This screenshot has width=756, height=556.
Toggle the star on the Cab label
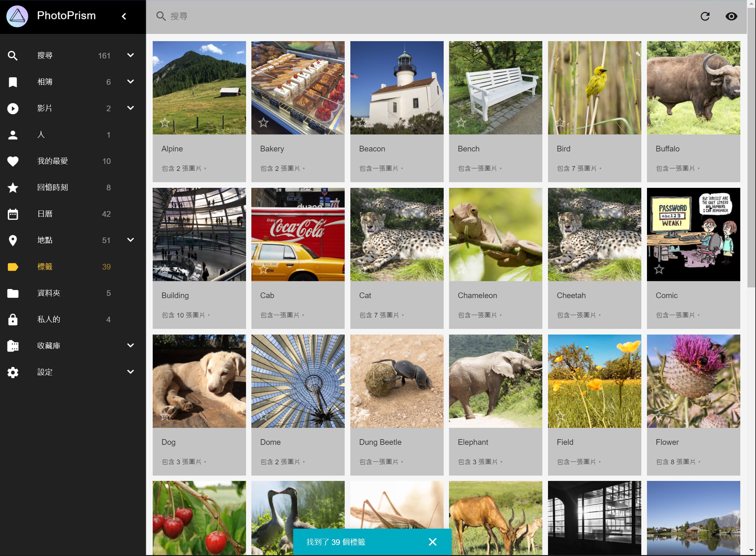click(x=263, y=269)
